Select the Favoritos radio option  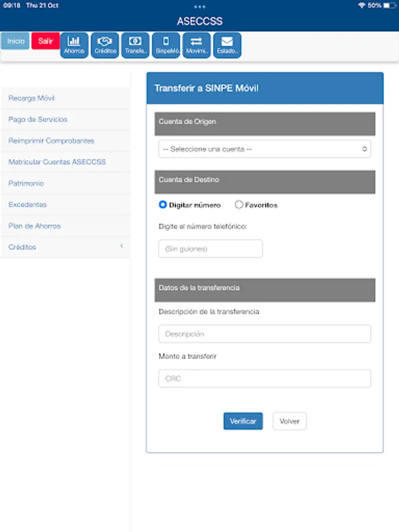(239, 205)
